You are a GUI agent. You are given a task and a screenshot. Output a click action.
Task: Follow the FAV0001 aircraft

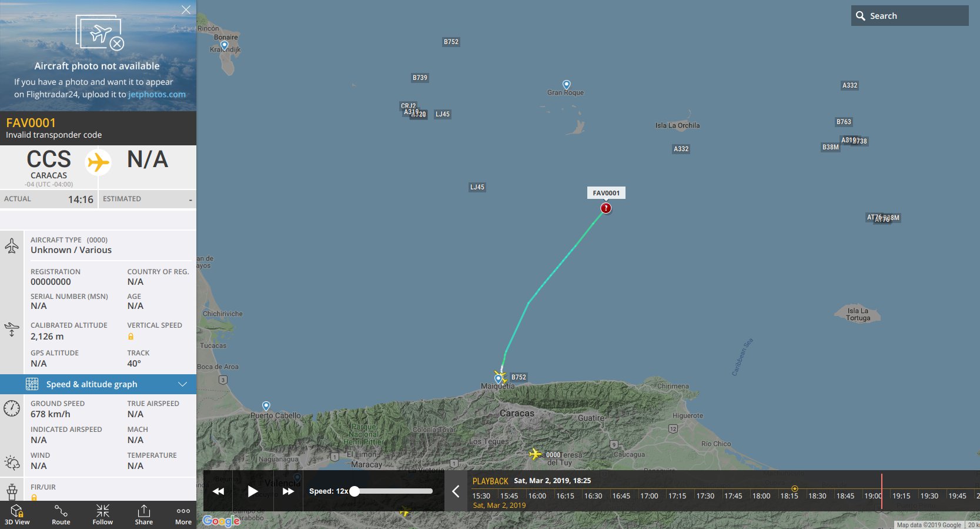click(x=102, y=515)
